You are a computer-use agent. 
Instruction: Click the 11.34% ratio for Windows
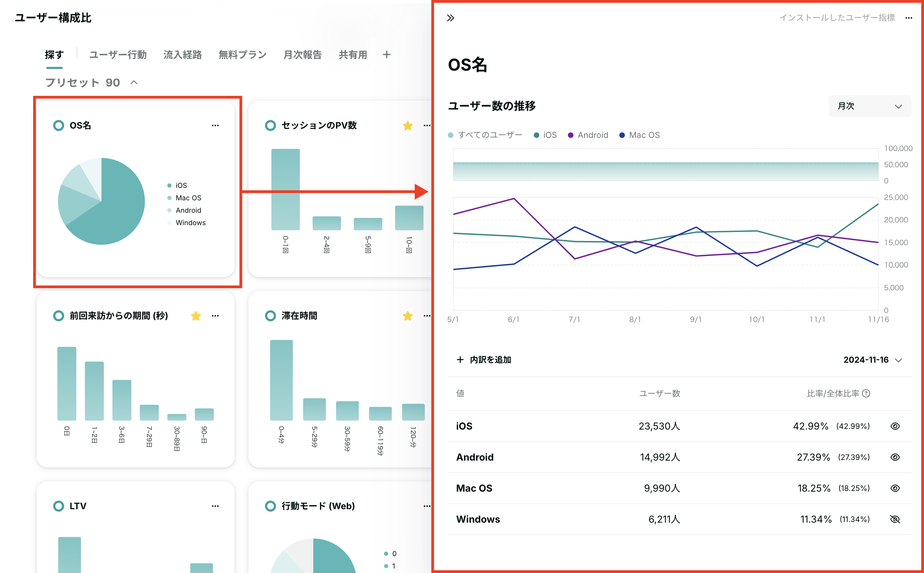(816, 519)
